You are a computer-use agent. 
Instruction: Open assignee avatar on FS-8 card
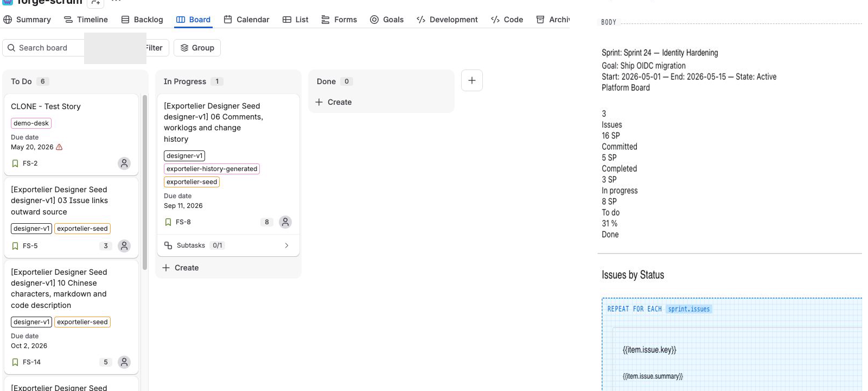285,222
